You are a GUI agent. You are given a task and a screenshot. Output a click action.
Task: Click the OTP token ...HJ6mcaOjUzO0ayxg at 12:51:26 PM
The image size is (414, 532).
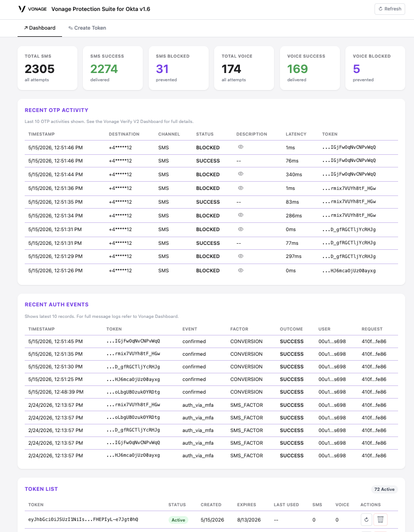[349, 271]
